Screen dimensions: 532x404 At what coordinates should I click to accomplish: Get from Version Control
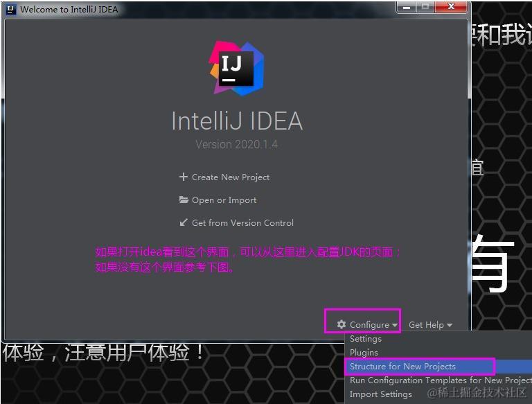tap(236, 222)
